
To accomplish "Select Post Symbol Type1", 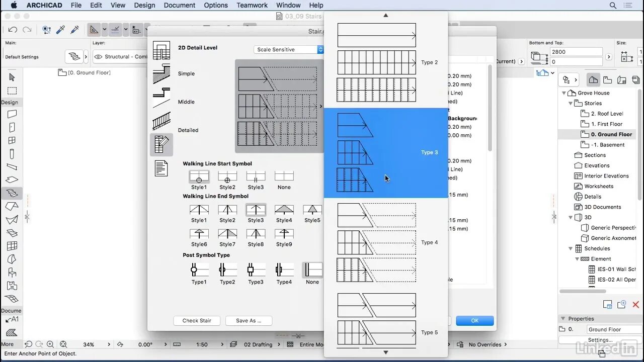I will 199,274.
